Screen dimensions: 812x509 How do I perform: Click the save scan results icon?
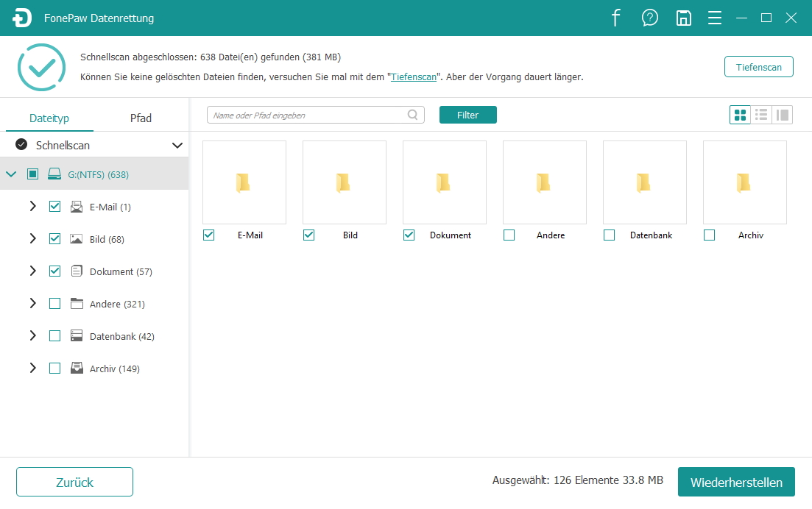pyautogui.click(x=683, y=18)
